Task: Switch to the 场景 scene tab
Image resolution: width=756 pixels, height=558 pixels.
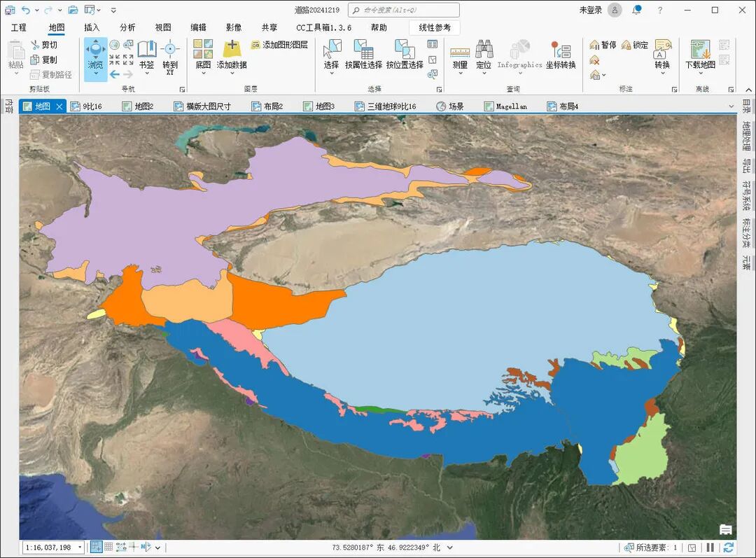Action: tap(450, 106)
